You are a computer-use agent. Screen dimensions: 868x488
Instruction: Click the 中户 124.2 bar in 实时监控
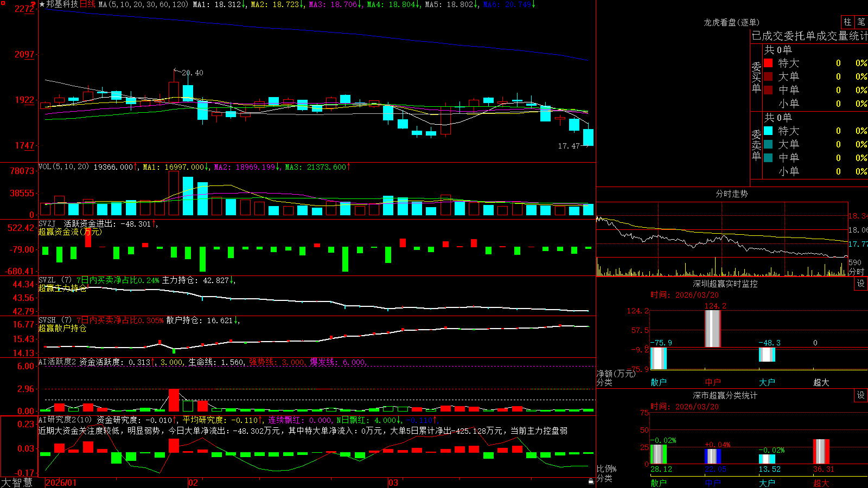(x=712, y=329)
